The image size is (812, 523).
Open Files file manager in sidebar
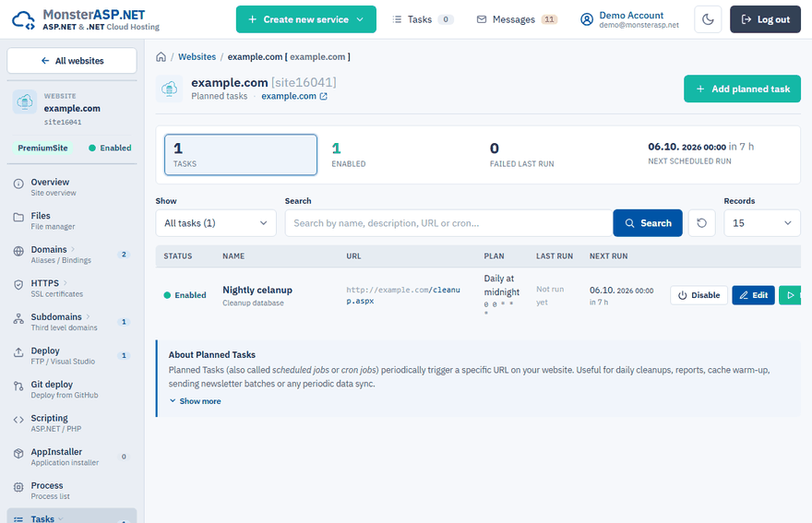[x=72, y=220]
